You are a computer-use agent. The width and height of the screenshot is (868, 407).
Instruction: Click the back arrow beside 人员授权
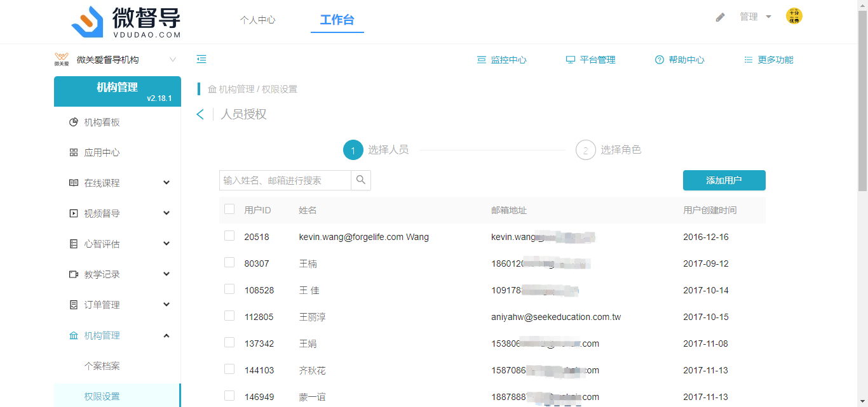point(200,114)
